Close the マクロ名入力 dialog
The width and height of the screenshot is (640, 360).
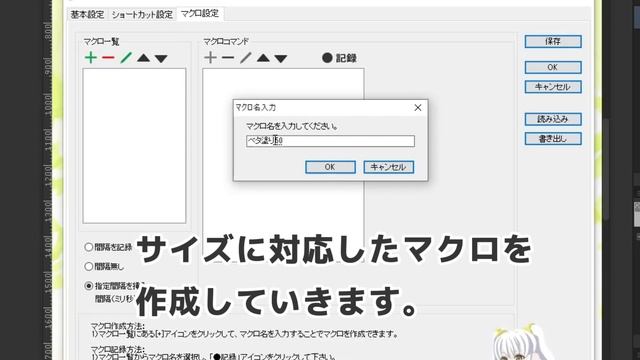coord(418,107)
